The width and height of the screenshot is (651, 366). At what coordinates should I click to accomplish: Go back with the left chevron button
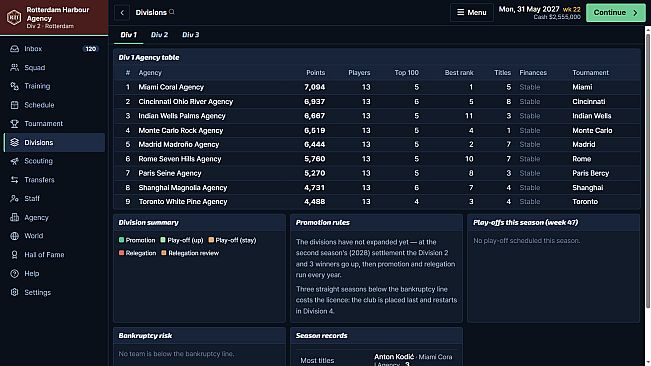[122, 12]
